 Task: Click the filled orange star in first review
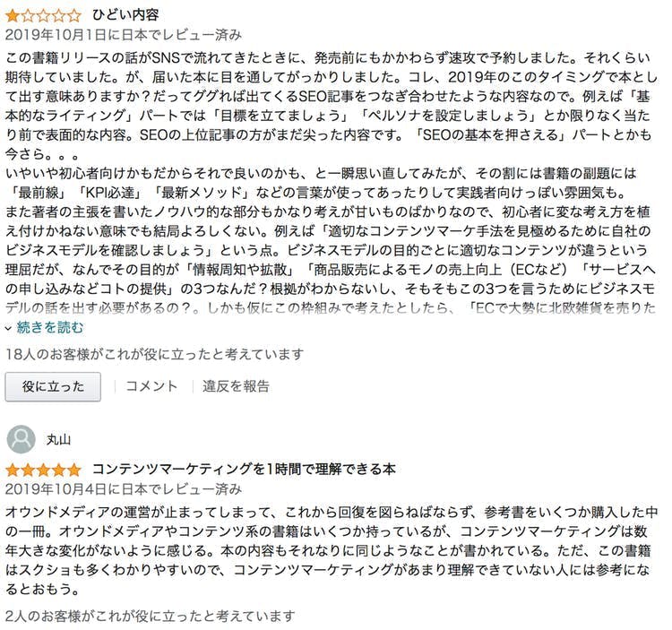(13, 15)
